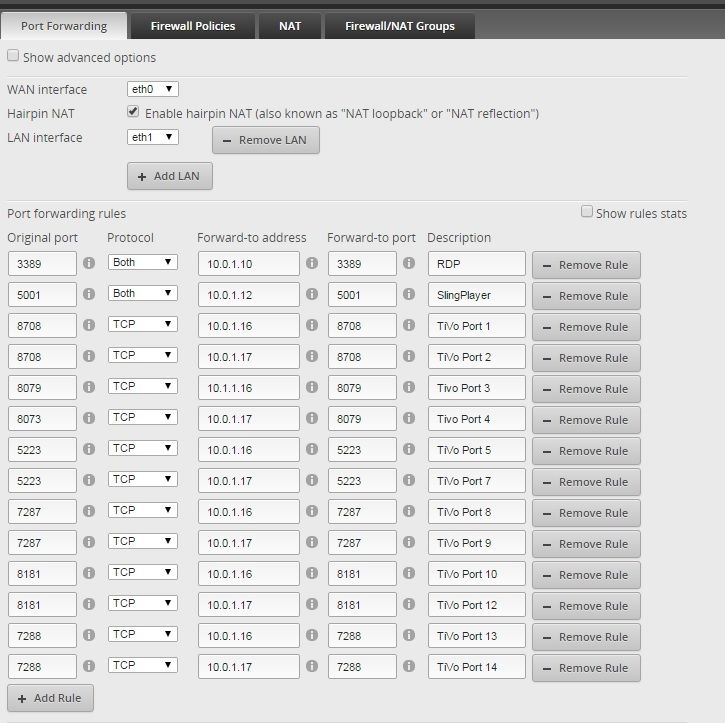Click address info icon in TiVo Port 10 row

[312, 573]
